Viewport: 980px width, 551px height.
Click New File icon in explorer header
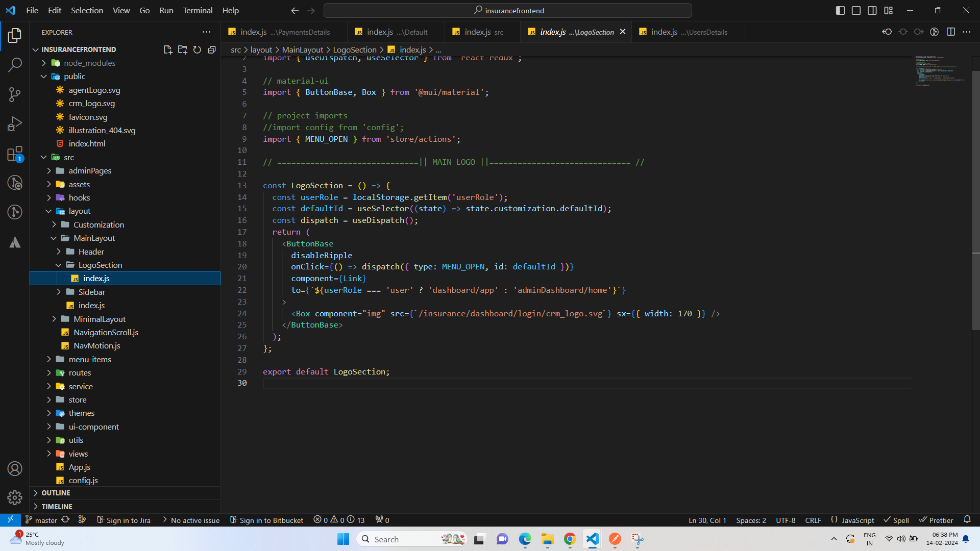point(167,49)
